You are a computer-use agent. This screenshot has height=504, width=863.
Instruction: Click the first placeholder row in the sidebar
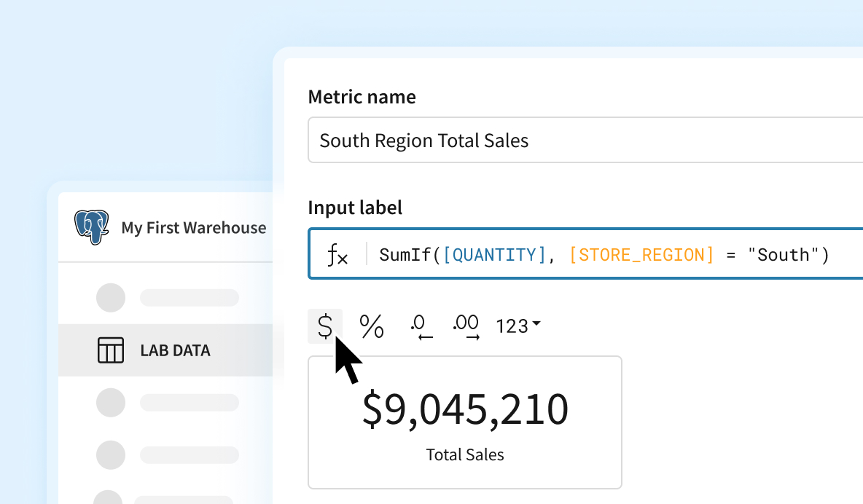coord(175,297)
